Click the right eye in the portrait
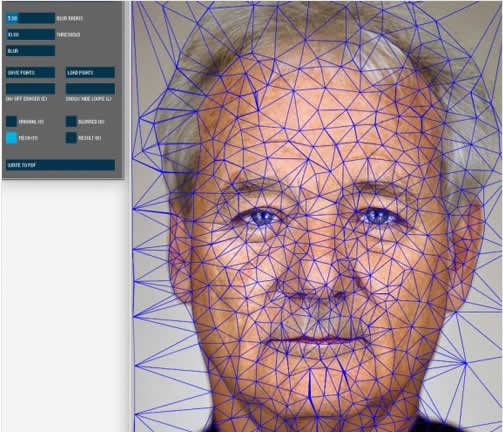 click(377, 217)
